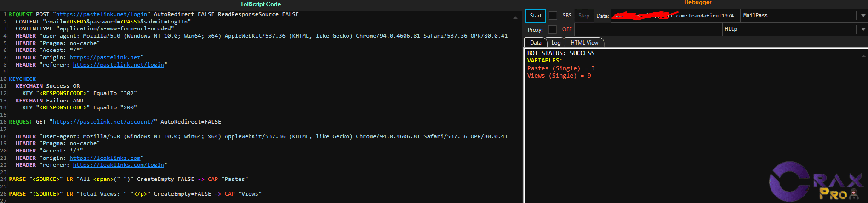Show the HTML View tab

584,43
